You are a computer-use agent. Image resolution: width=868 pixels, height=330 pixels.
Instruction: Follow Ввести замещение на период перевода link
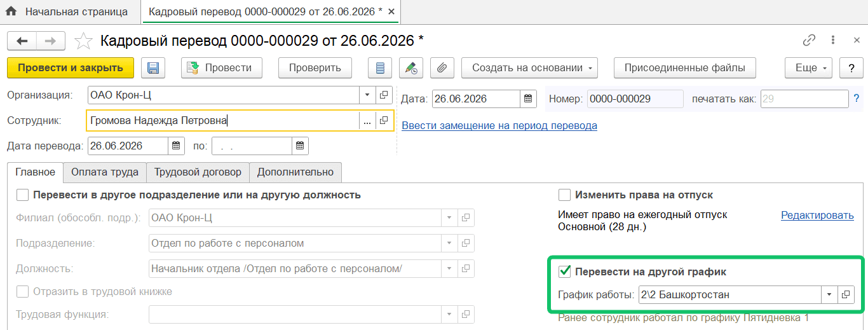pyautogui.click(x=499, y=125)
